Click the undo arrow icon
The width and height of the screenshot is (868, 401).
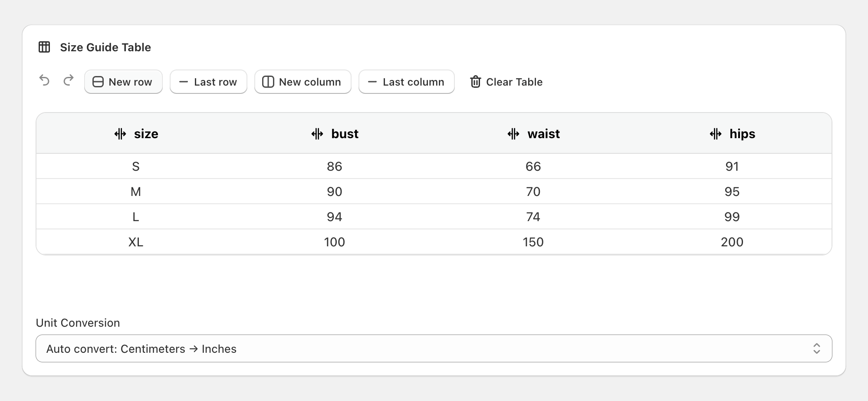(45, 81)
